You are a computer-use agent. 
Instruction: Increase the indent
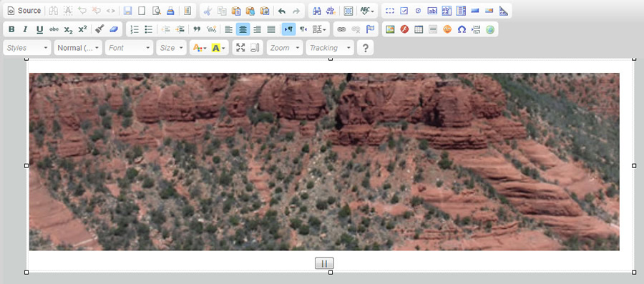click(180, 29)
